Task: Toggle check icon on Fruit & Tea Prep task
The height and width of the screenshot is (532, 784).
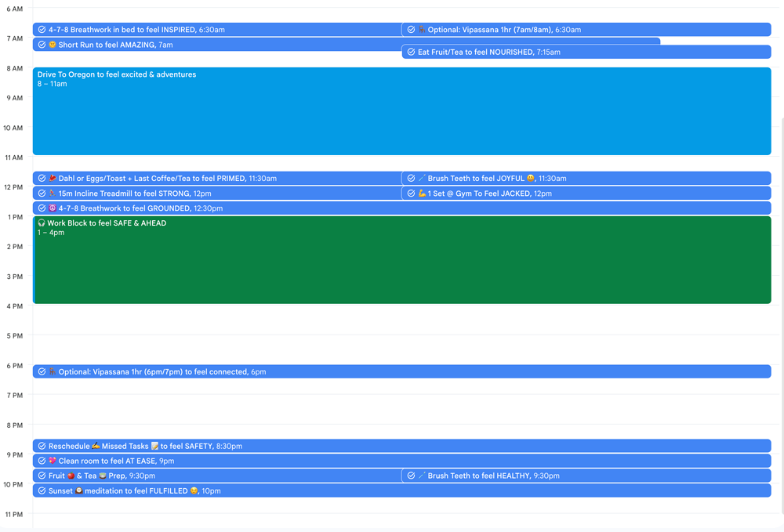Action: (42, 476)
